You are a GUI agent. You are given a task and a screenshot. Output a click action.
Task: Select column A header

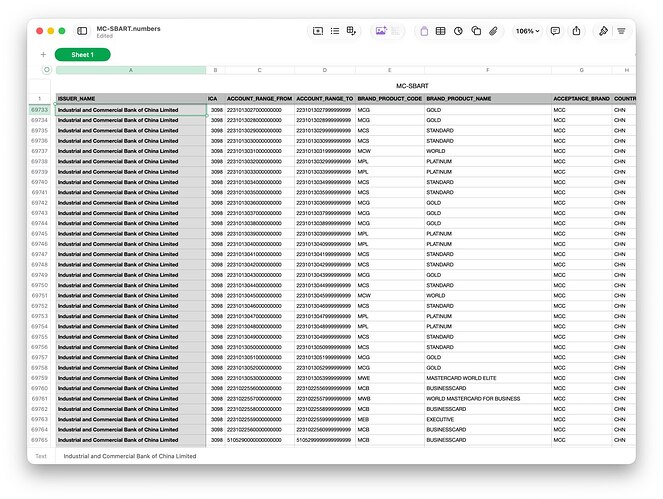131,70
